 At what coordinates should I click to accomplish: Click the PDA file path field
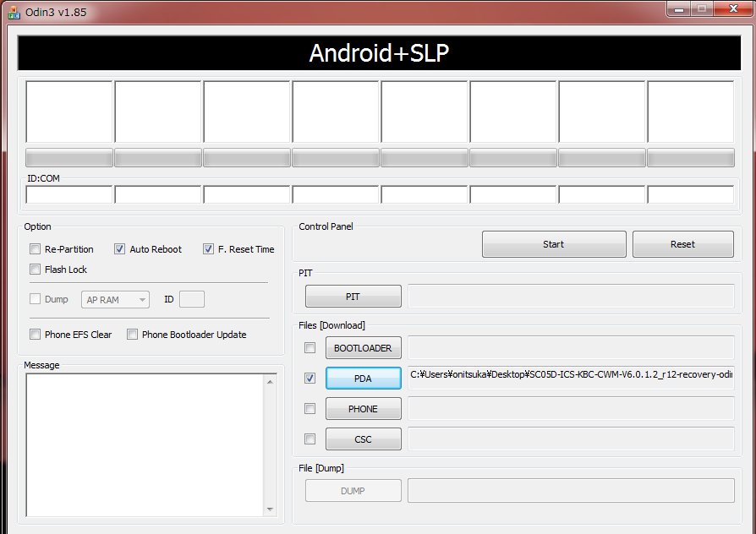point(571,378)
